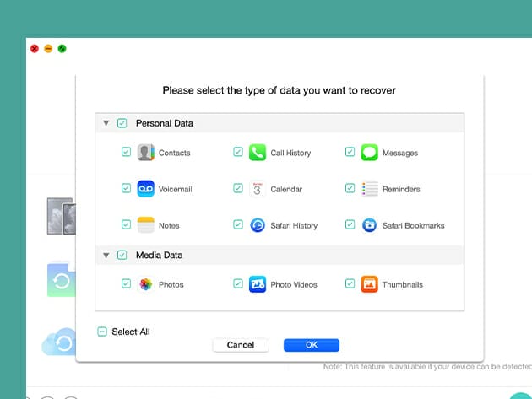Click the orange Thumbnails icon
The height and width of the screenshot is (399, 532).
pyautogui.click(x=369, y=284)
